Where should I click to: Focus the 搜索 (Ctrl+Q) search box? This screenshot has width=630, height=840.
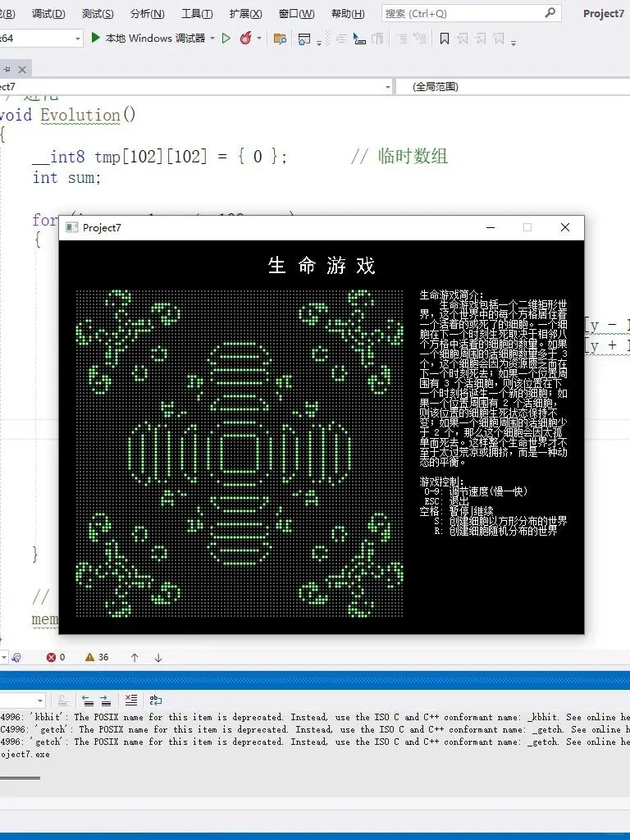[x=472, y=13]
